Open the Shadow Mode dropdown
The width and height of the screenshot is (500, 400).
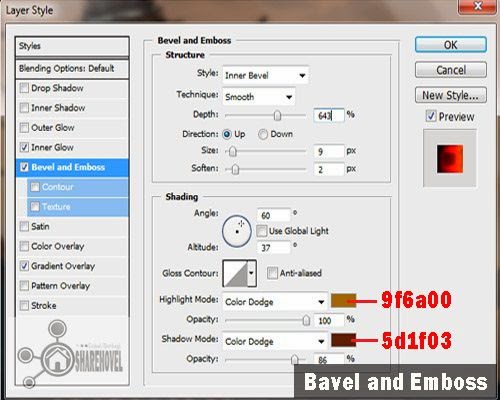[x=275, y=341]
